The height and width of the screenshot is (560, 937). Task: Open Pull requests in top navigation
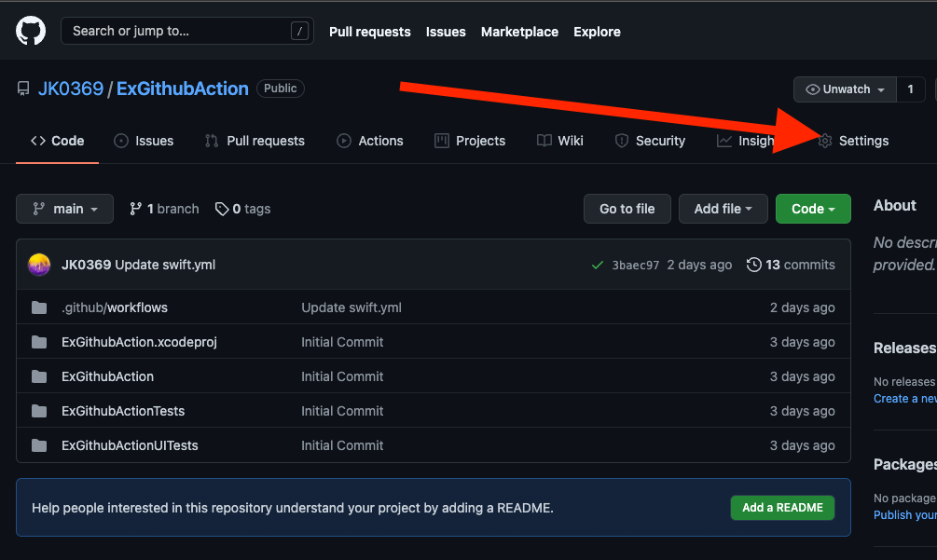(x=370, y=32)
